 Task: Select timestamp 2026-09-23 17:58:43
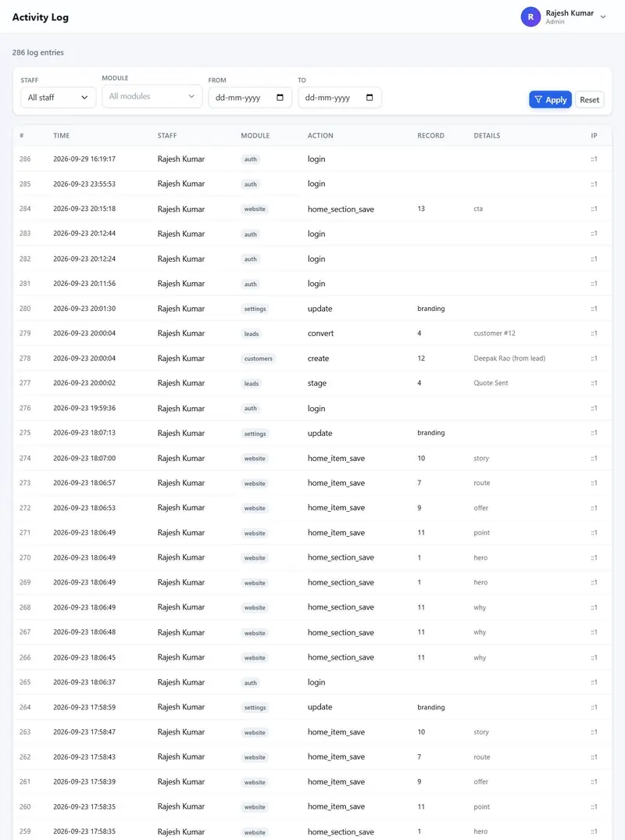point(84,757)
